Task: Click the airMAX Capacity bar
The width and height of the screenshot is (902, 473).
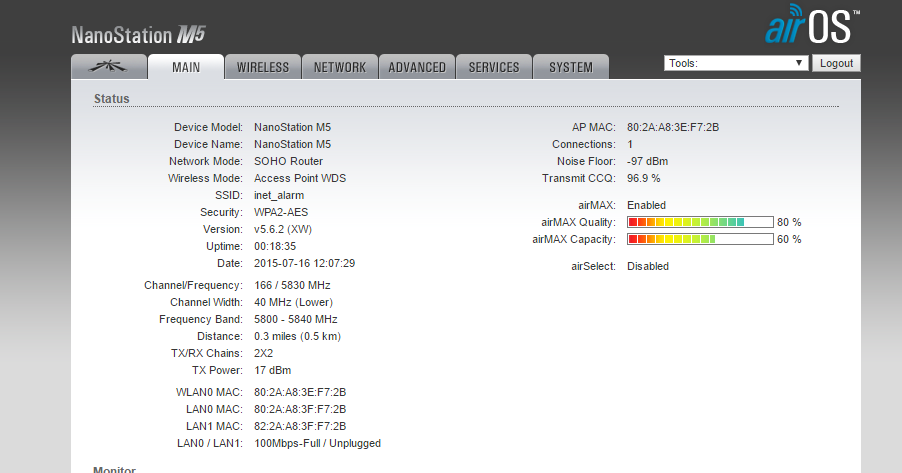Action: (x=700, y=239)
